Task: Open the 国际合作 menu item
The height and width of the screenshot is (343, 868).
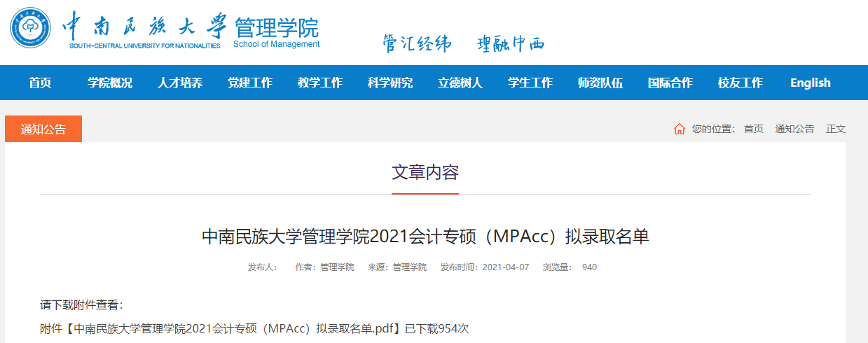Action: click(x=670, y=83)
